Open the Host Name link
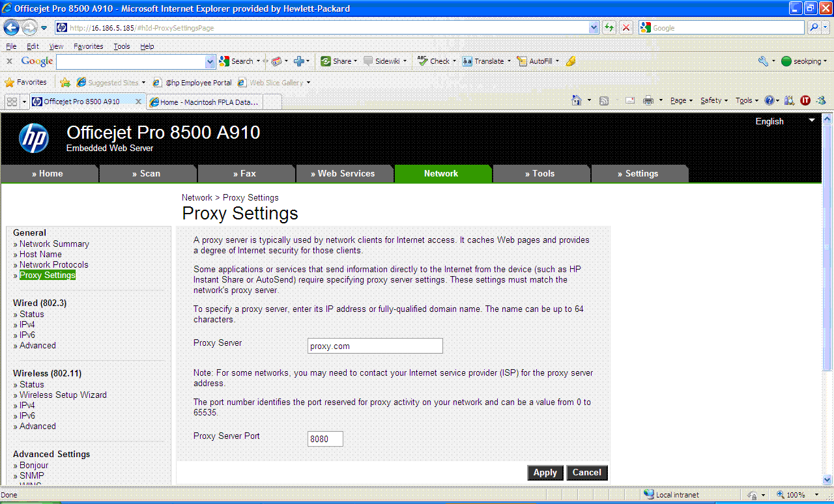This screenshot has width=834, height=504. 40,254
